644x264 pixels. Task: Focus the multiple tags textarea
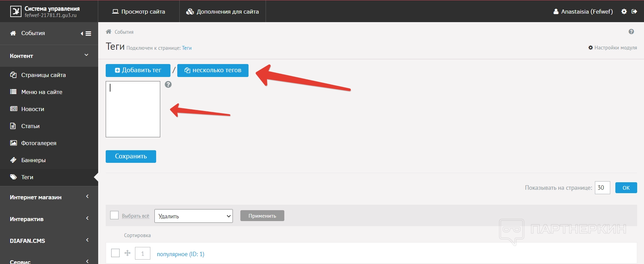point(133,109)
